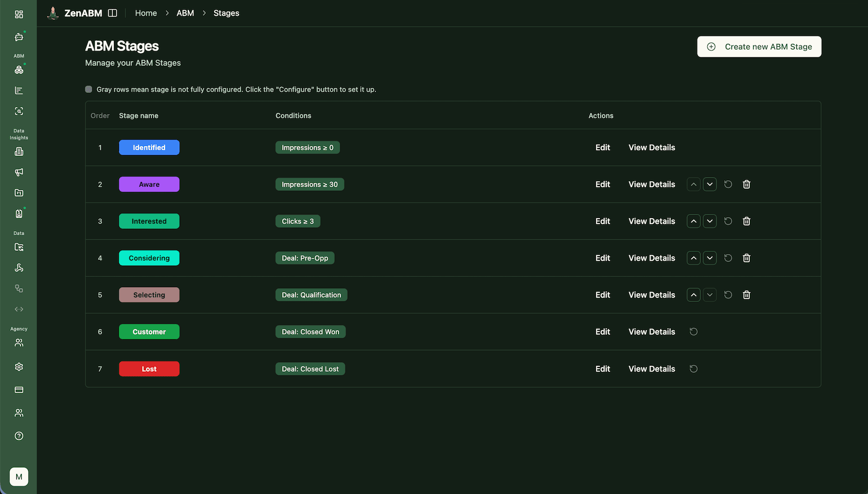Click Create new ABM Stage

pos(759,47)
